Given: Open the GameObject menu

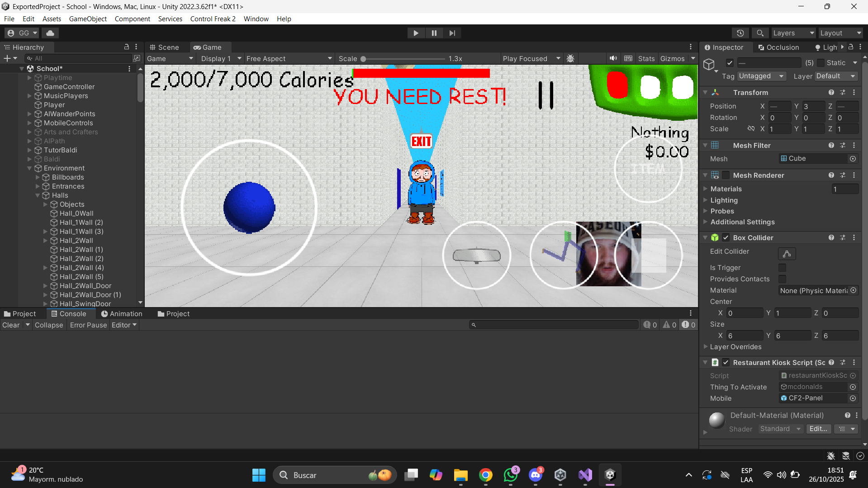Looking at the screenshot, I should coord(88,19).
